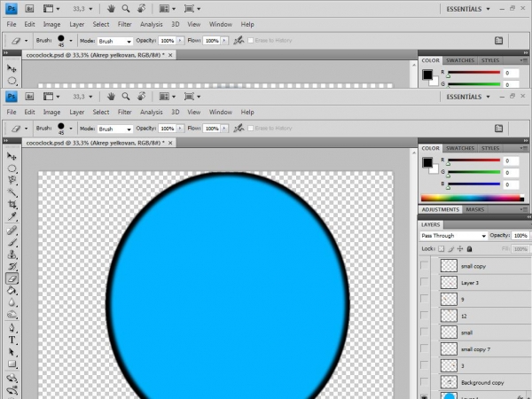Open the eraser Mode dropdown in the lower window
The width and height of the screenshot is (532, 399).
point(115,129)
